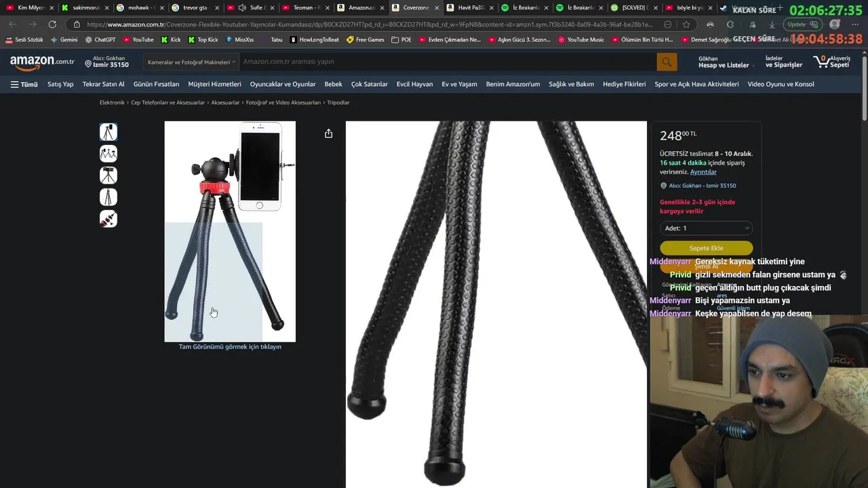Open Video Oyunu ve Konsol category
Image resolution: width=868 pixels, height=488 pixels.
[781, 85]
